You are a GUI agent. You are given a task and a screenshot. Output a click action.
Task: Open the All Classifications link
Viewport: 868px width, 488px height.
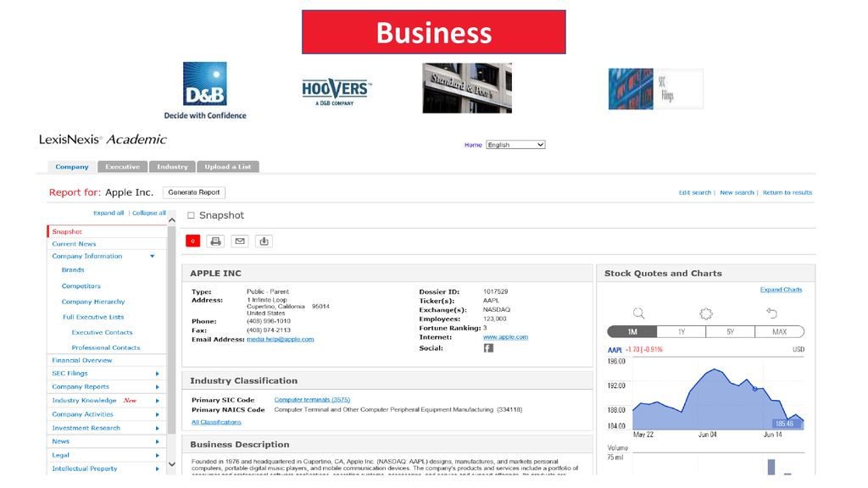216,422
